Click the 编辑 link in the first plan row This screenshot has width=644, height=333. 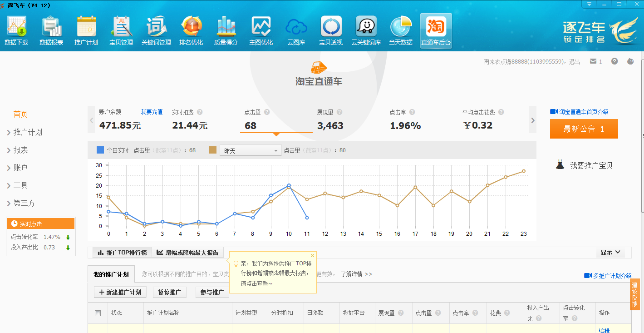[x=604, y=330]
